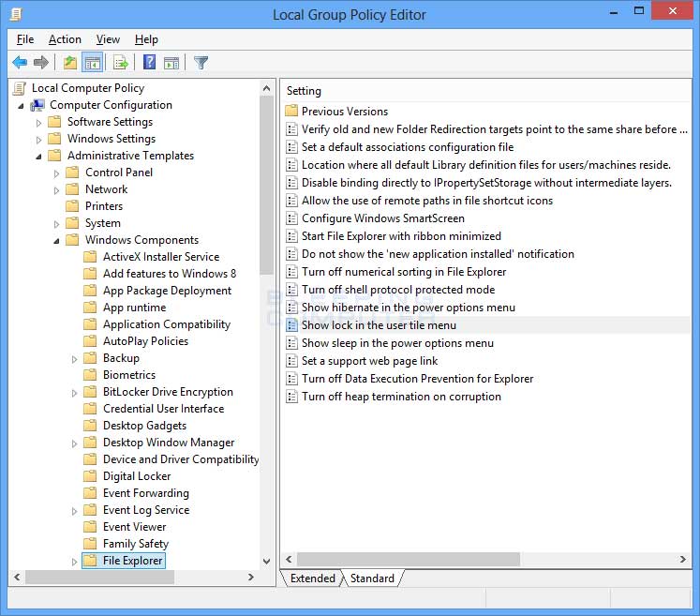Toggle Show/Hide Action Pane icon

pos(171,63)
